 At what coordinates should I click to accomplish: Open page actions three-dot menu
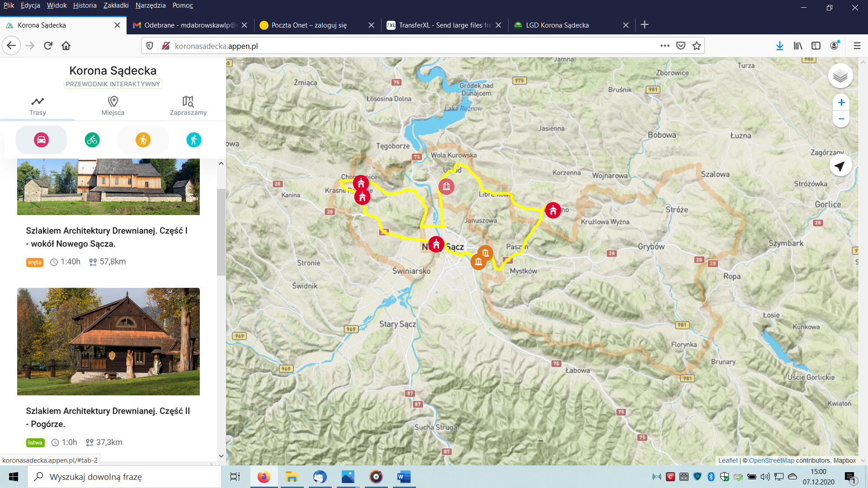tap(665, 46)
